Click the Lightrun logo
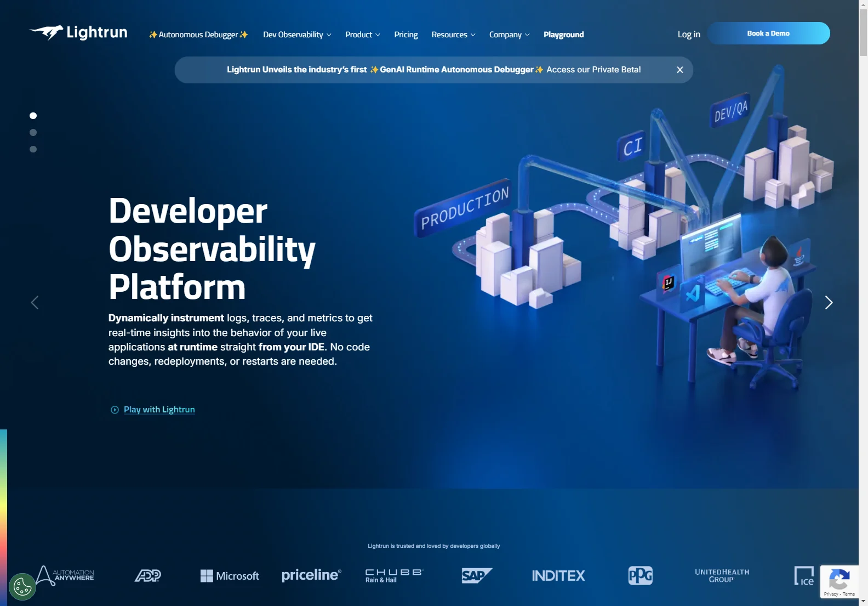The height and width of the screenshot is (606, 868). tap(78, 33)
